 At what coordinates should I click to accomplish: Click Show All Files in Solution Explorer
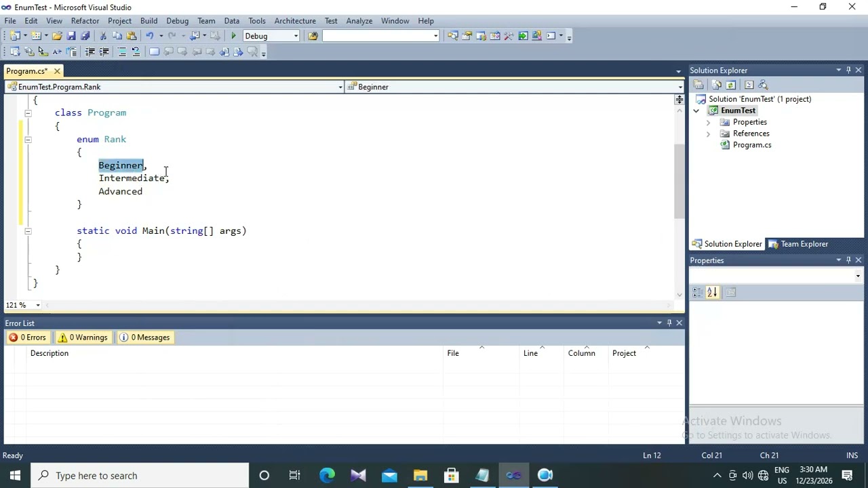click(x=717, y=85)
